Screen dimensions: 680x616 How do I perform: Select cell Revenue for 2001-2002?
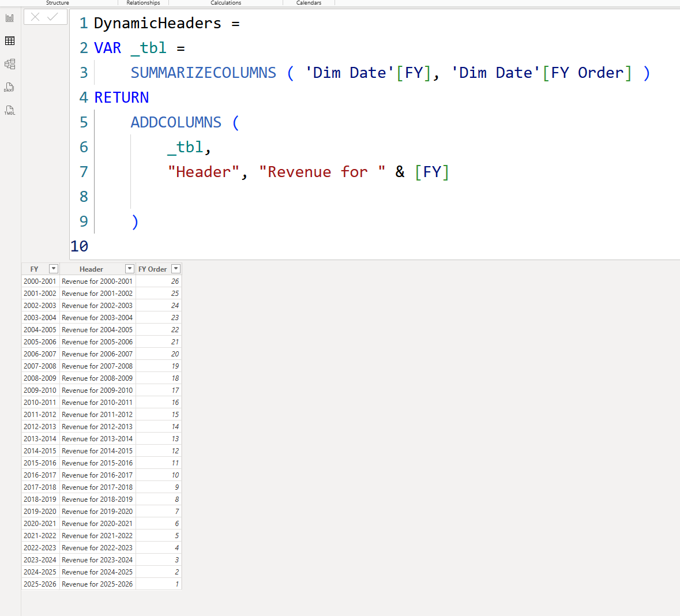pos(97,293)
